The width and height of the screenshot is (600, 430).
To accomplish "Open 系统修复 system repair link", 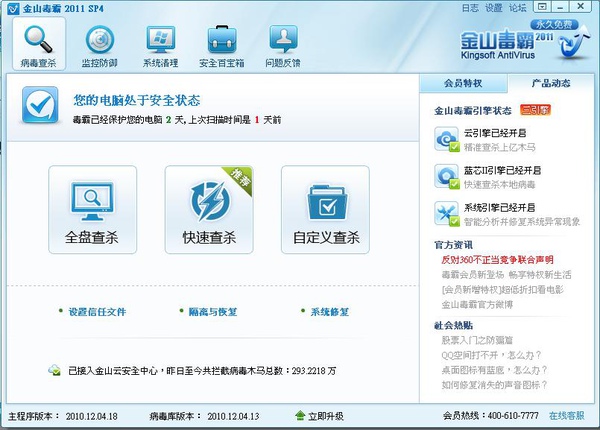I will click(x=329, y=312).
